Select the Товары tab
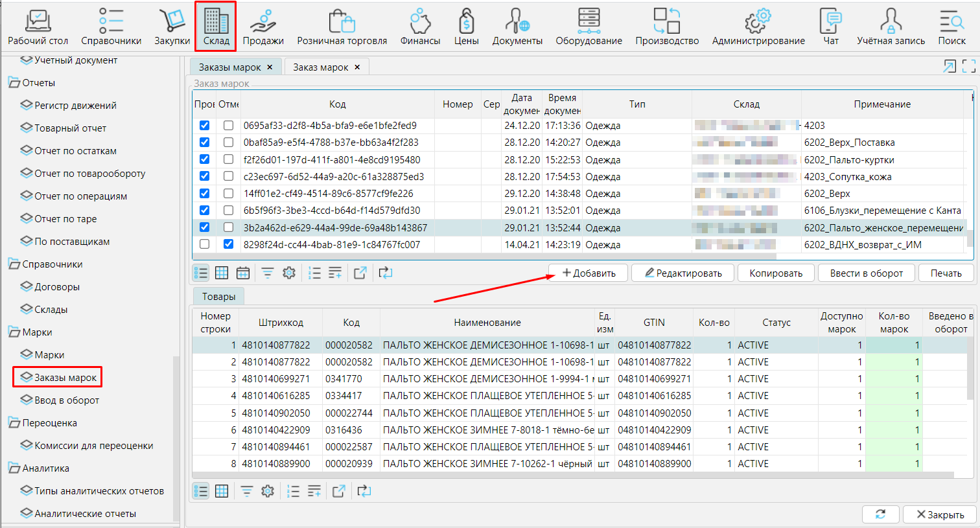 tap(218, 297)
